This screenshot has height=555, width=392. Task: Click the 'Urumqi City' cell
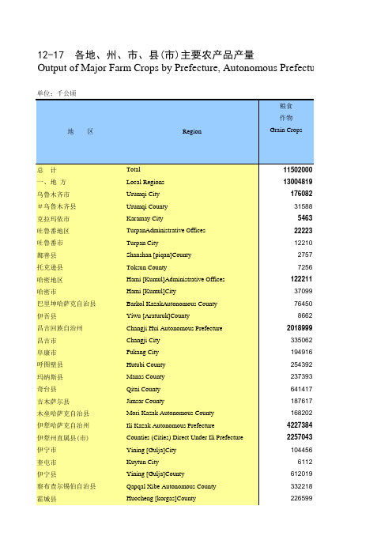(143, 194)
